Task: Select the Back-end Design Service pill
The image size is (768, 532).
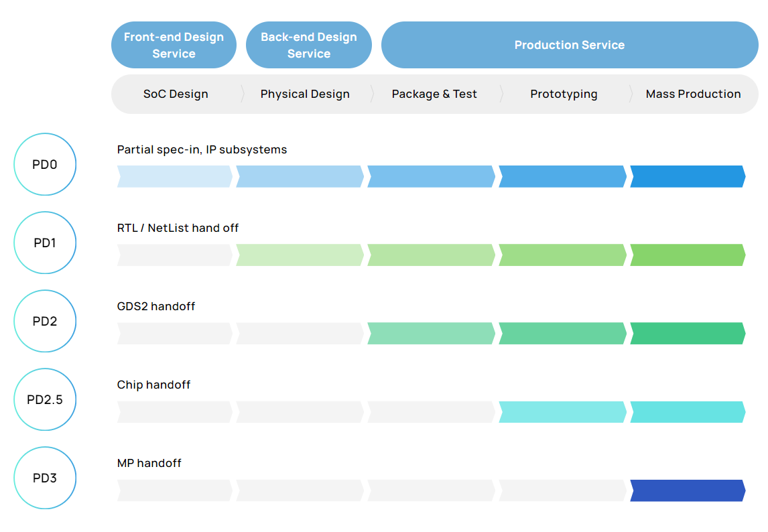Action: pyautogui.click(x=308, y=45)
